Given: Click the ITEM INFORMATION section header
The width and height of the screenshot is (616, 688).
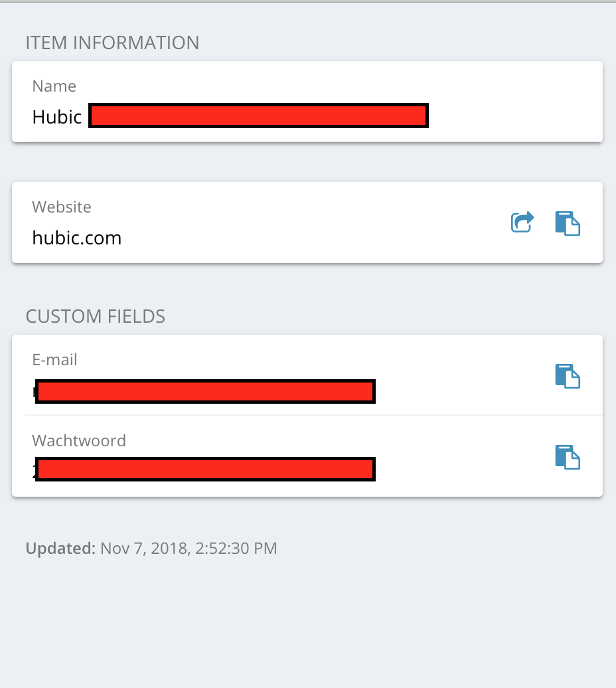Looking at the screenshot, I should click(x=112, y=43).
